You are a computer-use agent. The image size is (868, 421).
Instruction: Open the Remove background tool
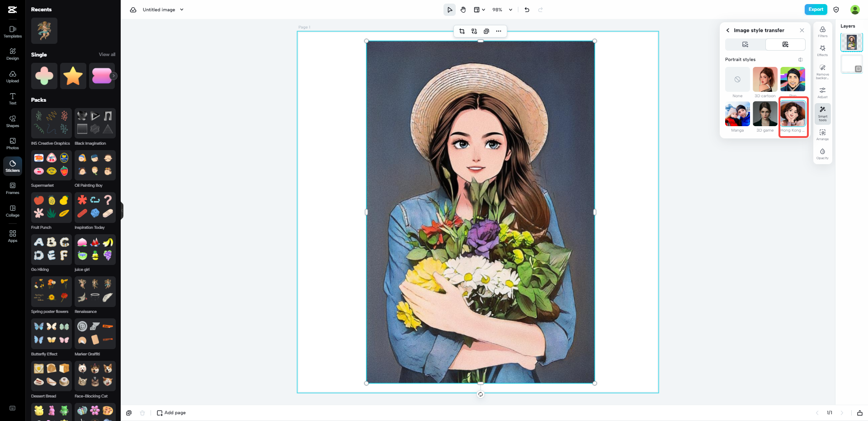tap(823, 72)
